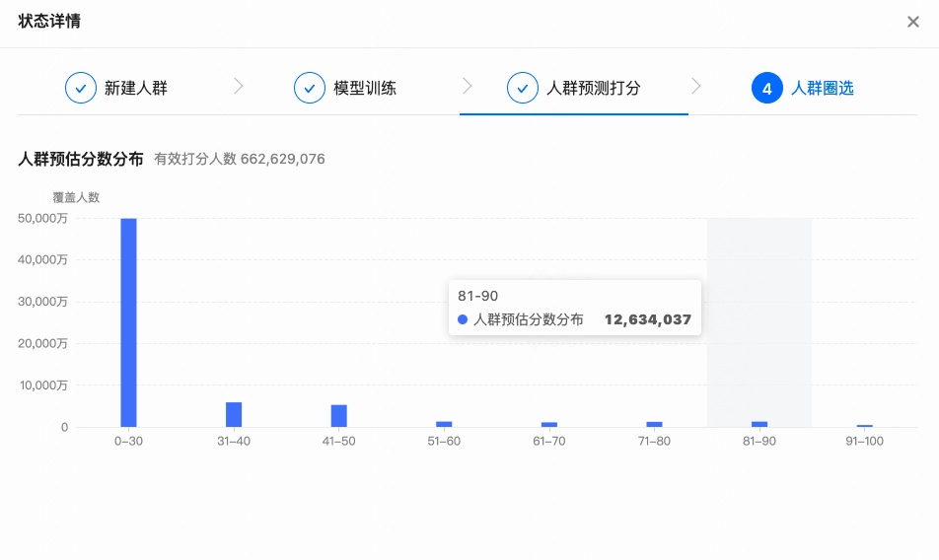Click the 91-100 axis label
This screenshot has height=560, width=939.
click(865, 441)
